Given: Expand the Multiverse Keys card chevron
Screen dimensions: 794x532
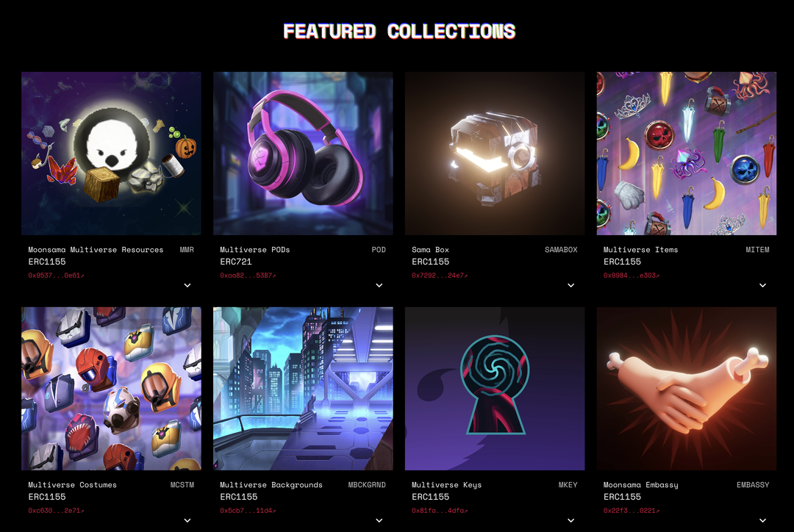Looking at the screenshot, I should [x=571, y=520].
